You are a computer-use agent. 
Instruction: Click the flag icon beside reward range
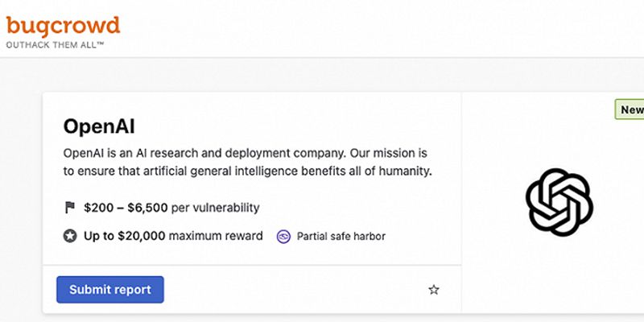pos(69,208)
